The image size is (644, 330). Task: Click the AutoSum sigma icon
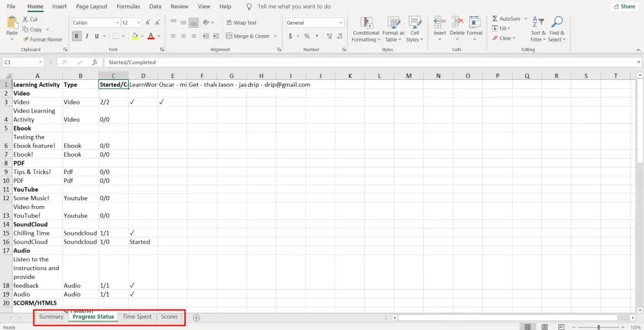(x=495, y=19)
